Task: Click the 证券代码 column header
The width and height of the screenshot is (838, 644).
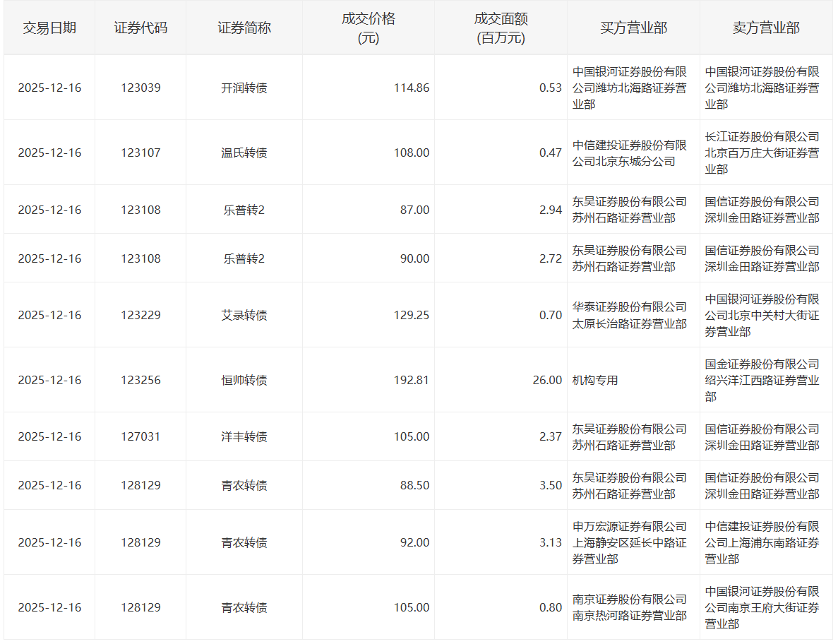Action: (140, 28)
